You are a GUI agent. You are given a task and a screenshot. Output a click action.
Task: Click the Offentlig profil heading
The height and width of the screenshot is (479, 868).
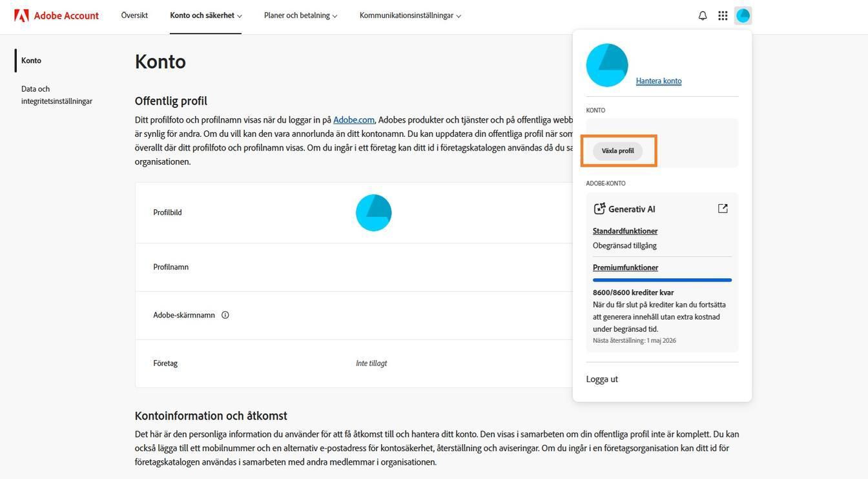[171, 101]
